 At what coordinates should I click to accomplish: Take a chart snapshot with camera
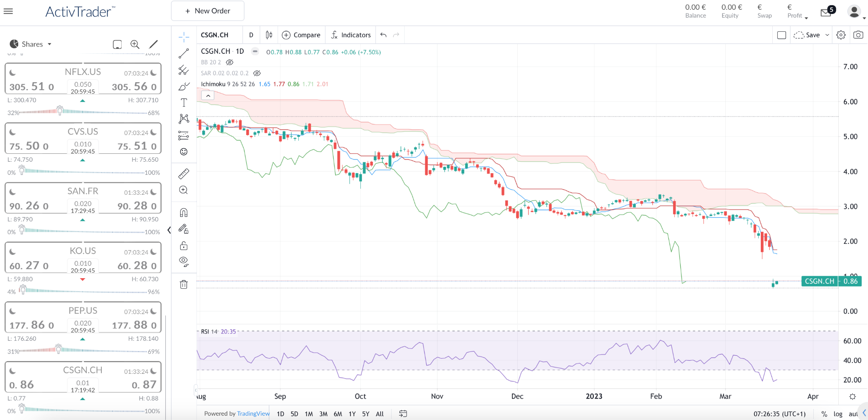coord(858,35)
